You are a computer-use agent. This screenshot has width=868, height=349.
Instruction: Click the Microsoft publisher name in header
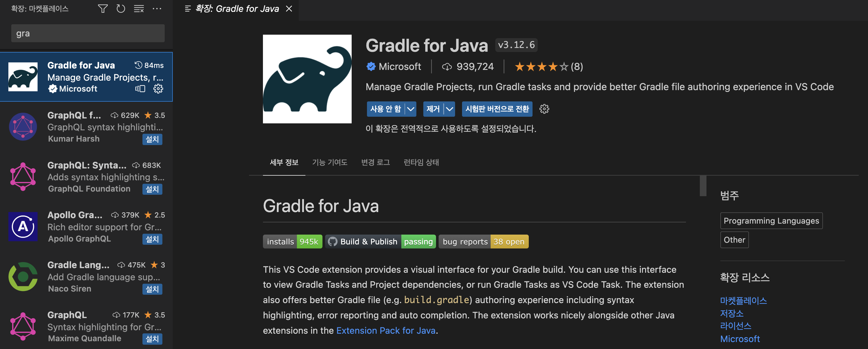coord(400,67)
